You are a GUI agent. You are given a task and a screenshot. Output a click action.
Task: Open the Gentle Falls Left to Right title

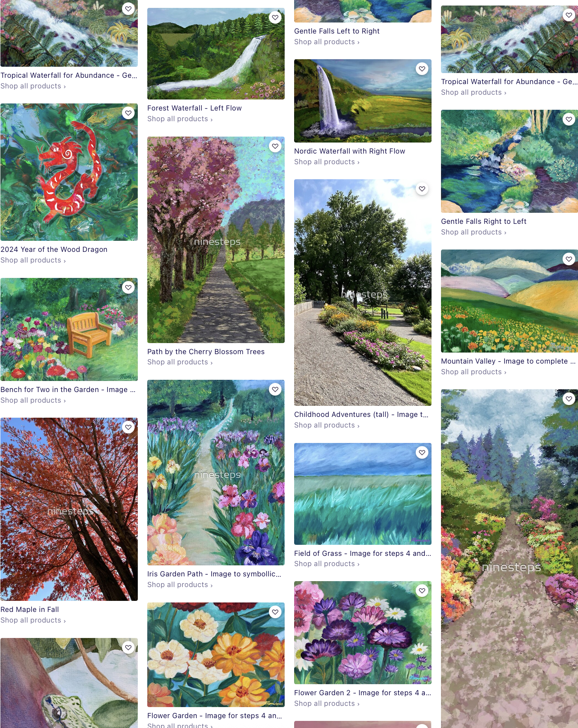[x=337, y=31]
